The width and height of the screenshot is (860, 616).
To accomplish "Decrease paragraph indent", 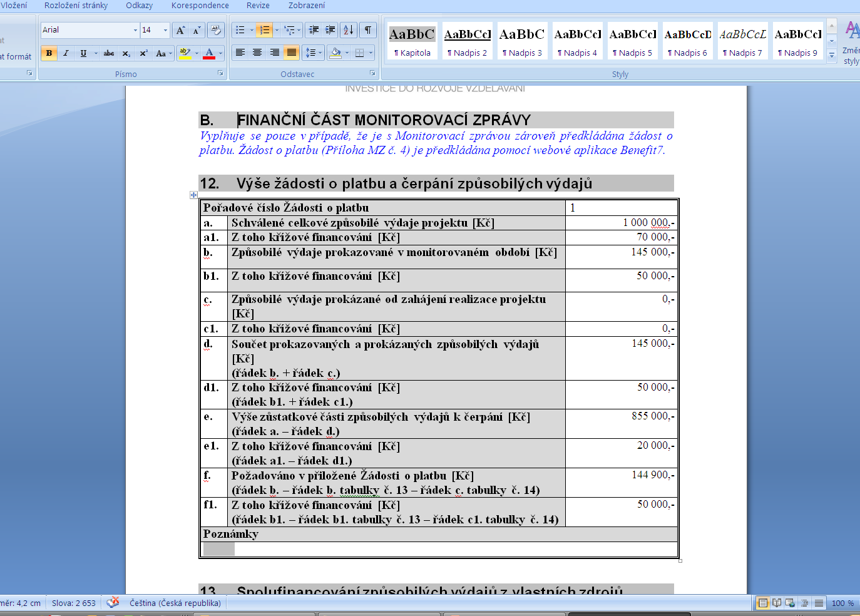I will pyautogui.click(x=314, y=30).
